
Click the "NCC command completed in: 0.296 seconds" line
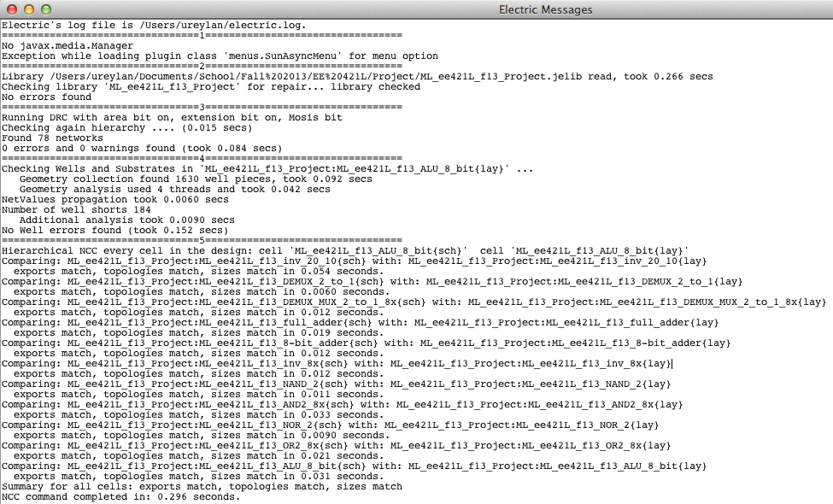click(x=121, y=496)
